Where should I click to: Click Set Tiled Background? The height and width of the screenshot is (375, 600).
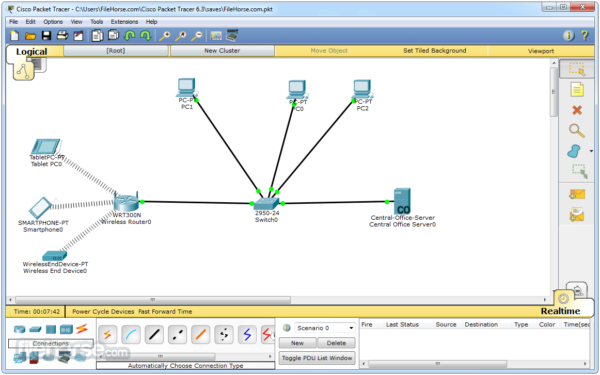click(x=434, y=51)
